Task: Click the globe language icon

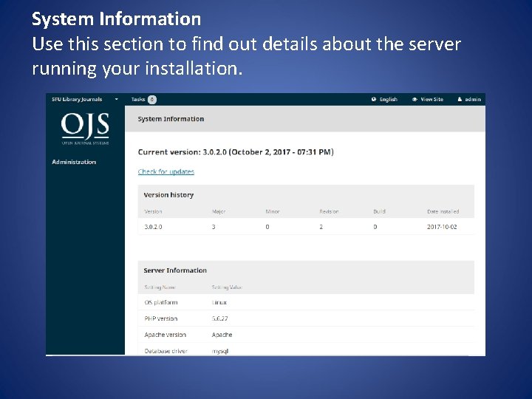Action: pos(374,100)
